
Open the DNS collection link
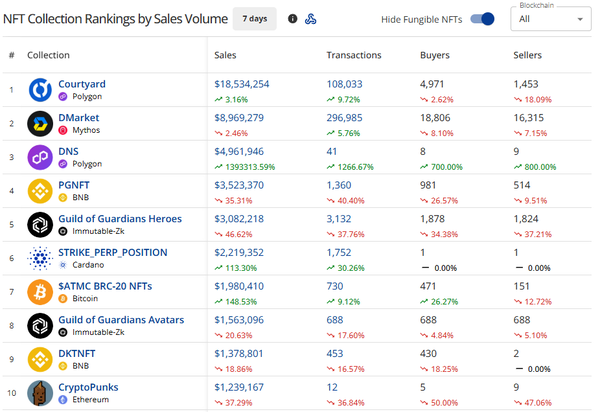pos(68,151)
